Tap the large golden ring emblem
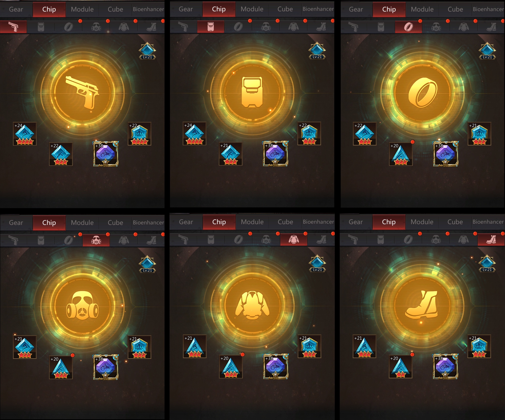Screen dimensions: 505x420 [x=422, y=93]
